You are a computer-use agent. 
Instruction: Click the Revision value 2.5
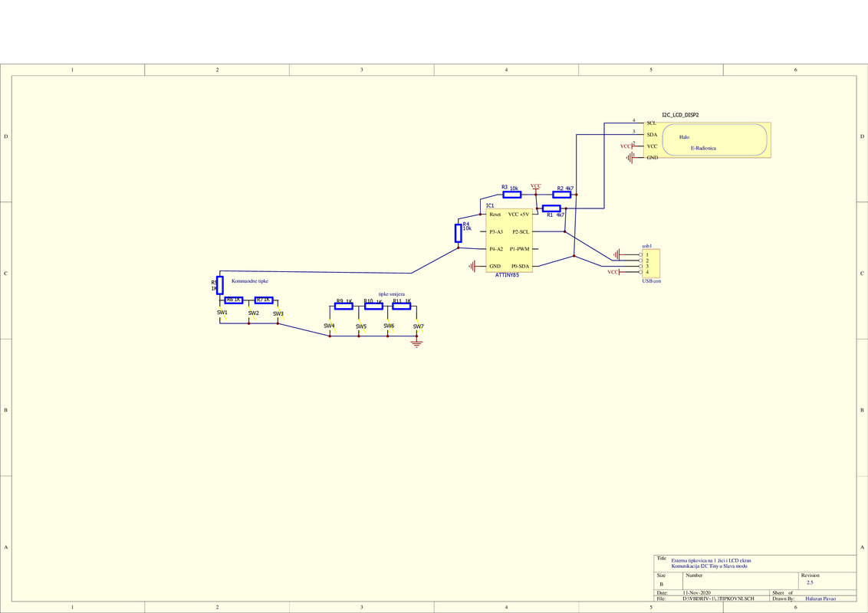click(x=810, y=582)
